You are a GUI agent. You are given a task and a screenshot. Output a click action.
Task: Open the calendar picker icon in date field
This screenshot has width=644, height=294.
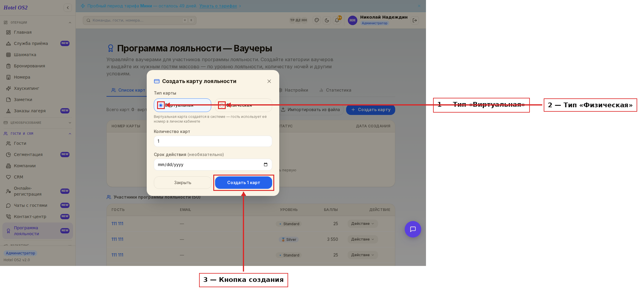click(266, 165)
